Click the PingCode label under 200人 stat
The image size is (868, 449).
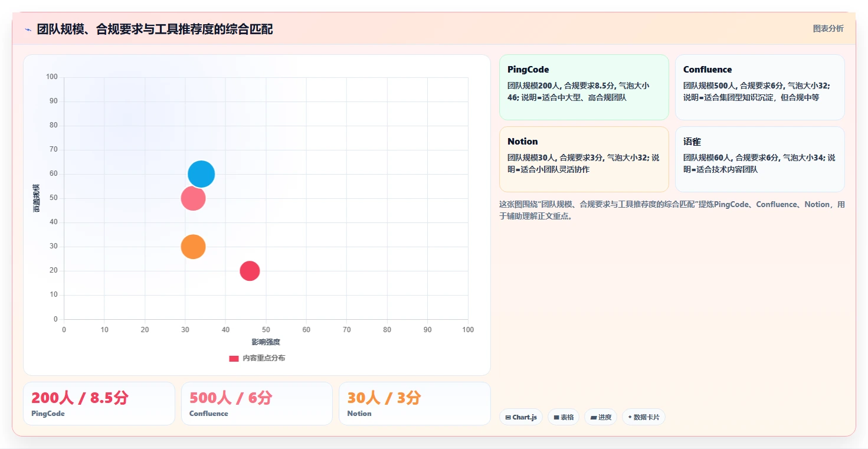(x=48, y=414)
